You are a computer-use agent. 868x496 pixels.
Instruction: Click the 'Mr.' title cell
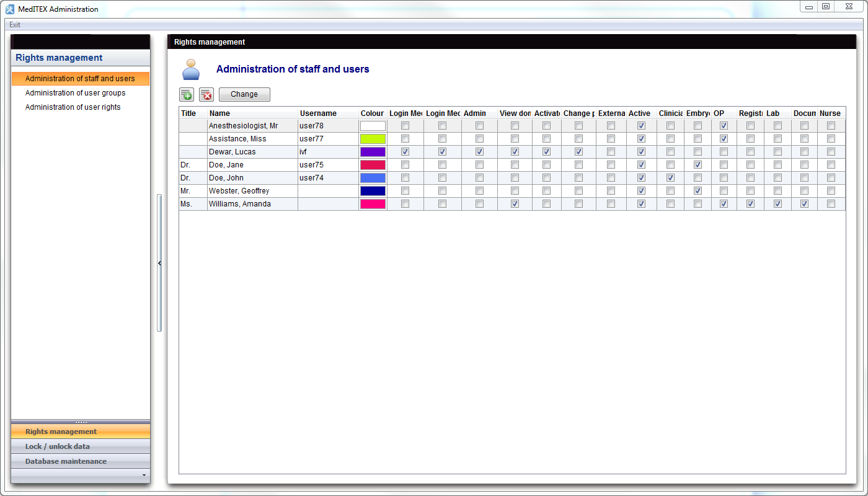point(193,191)
